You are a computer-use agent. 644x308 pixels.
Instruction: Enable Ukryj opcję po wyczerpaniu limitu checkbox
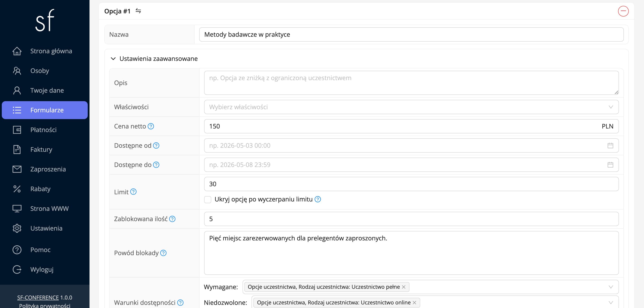pos(208,199)
